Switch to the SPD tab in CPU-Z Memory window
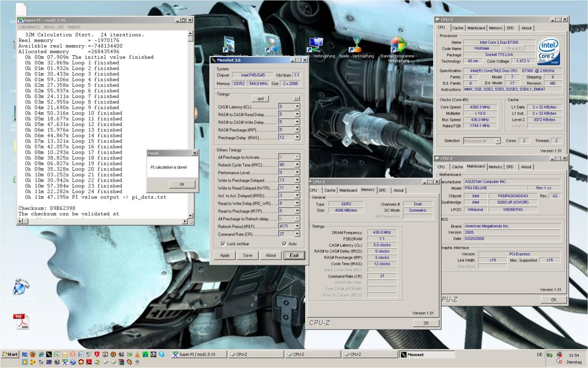Screen dimensions: 588x368 [382, 190]
